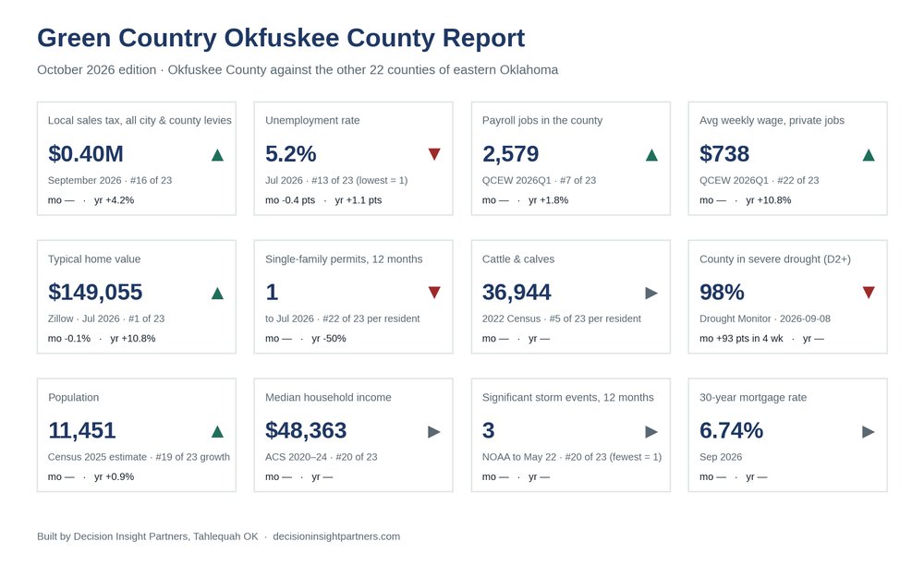Click 'to Jul 2026 · #22 of 23 per resident' text

point(343,319)
